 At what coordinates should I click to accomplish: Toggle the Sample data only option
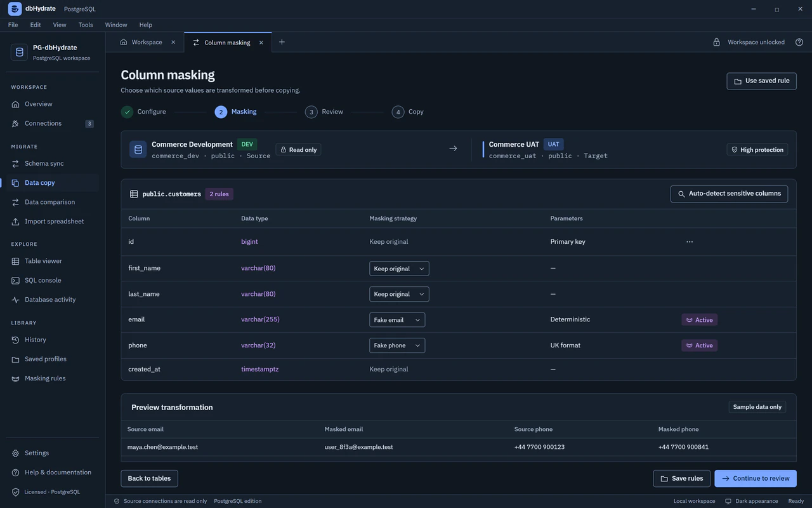(757, 407)
